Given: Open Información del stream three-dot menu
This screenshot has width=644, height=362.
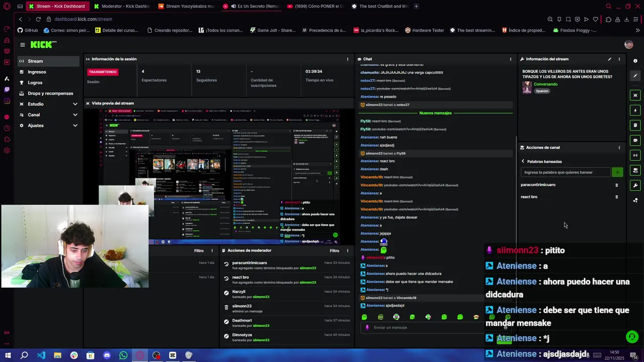Looking at the screenshot, I should (x=619, y=59).
